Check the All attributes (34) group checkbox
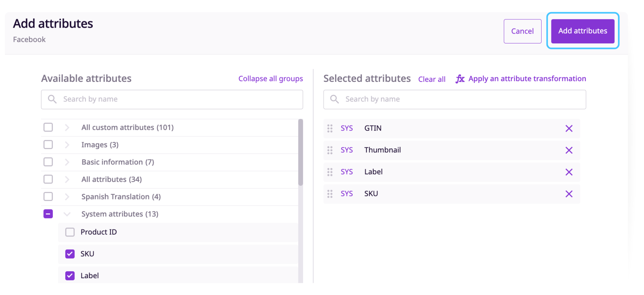Image resolution: width=644 pixels, height=295 pixels. tap(48, 179)
